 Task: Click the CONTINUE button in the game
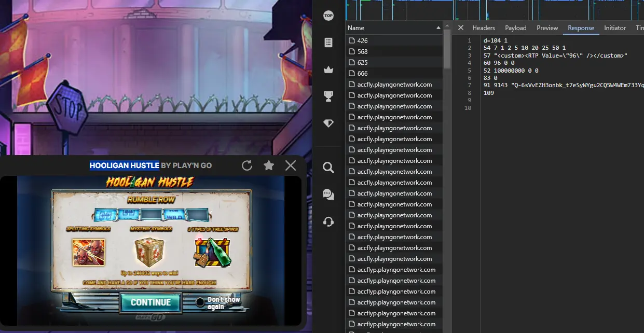click(x=150, y=302)
